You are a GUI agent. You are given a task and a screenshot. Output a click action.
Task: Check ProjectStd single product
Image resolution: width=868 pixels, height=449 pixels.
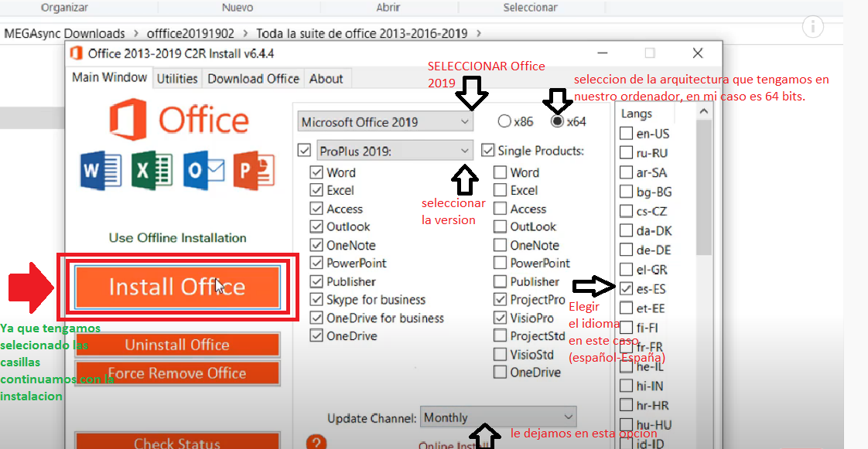pos(500,335)
